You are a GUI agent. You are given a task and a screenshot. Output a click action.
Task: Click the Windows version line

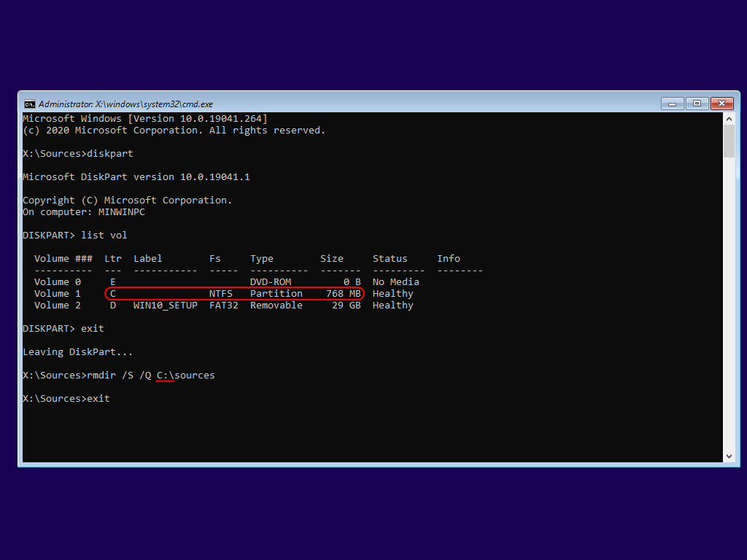point(145,119)
